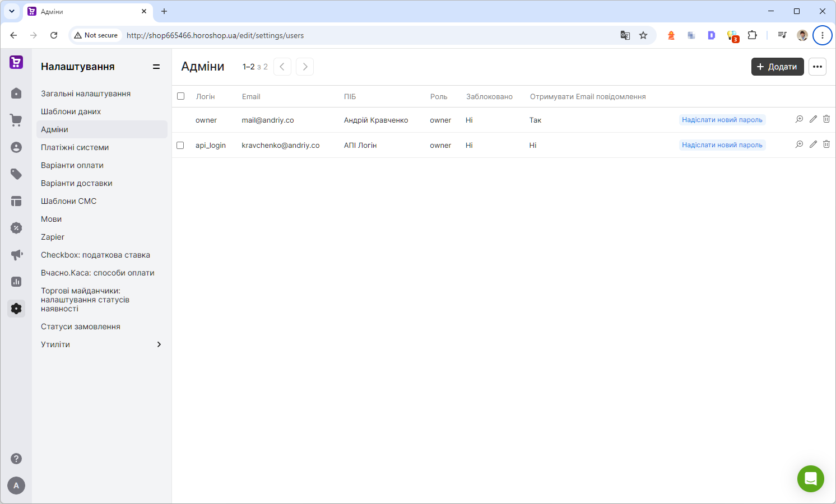Open the tab search dropdown in Chrome

(12, 11)
